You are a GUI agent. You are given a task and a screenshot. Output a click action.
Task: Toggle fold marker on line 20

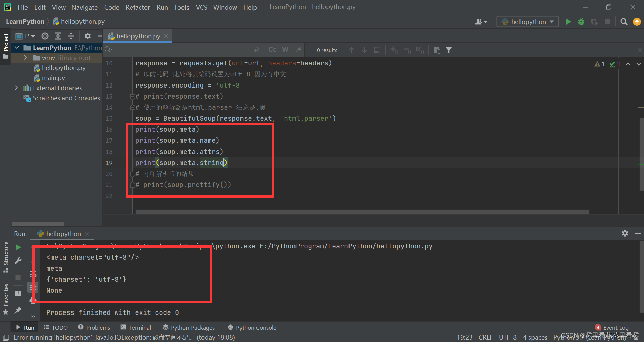pyautogui.click(x=132, y=174)
